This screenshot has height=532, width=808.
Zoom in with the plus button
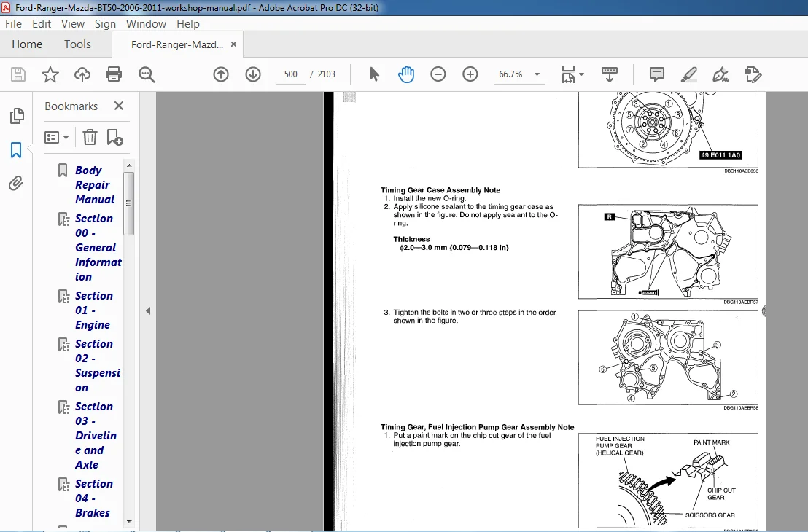[470, 74]
